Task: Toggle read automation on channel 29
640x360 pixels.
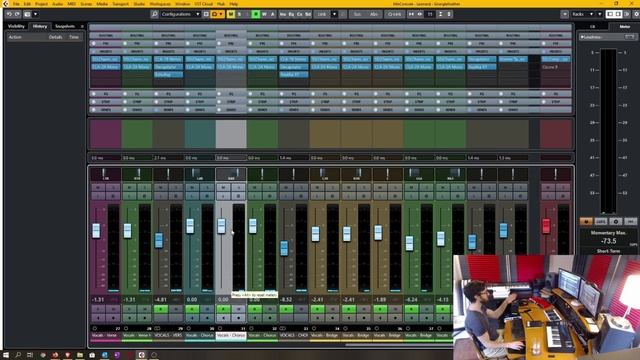Action: pos(161,309)
